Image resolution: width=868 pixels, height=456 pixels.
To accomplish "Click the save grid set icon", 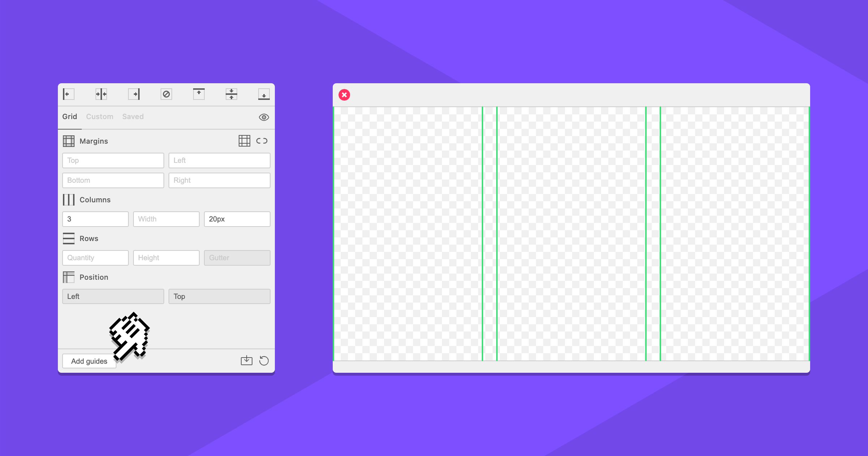I will pos(247,360).
